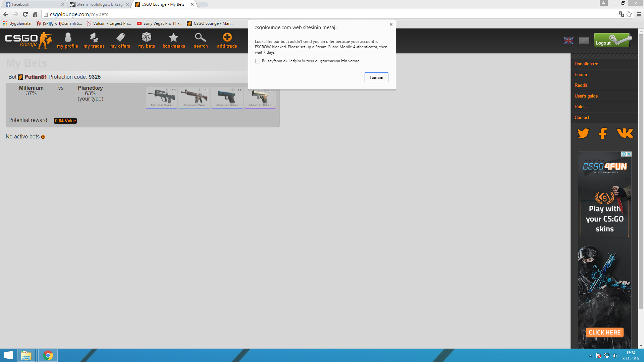Switch to the Steam Topluluğu tab
The width and height of the screenshot is (644, 362).
coord(100,4)
